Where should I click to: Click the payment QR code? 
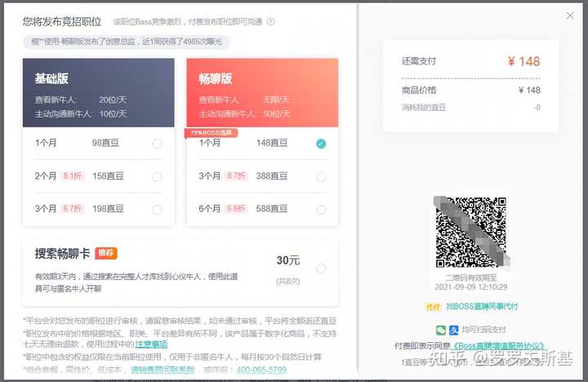[471, 232]
